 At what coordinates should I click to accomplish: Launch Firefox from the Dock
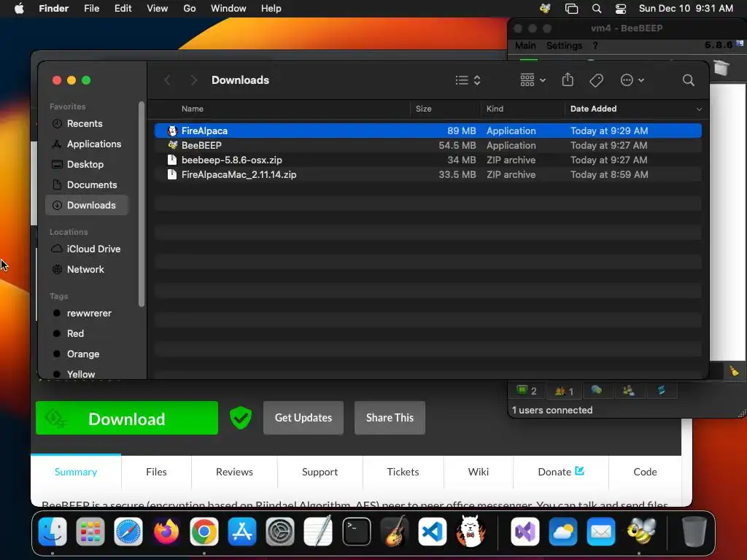166,531
